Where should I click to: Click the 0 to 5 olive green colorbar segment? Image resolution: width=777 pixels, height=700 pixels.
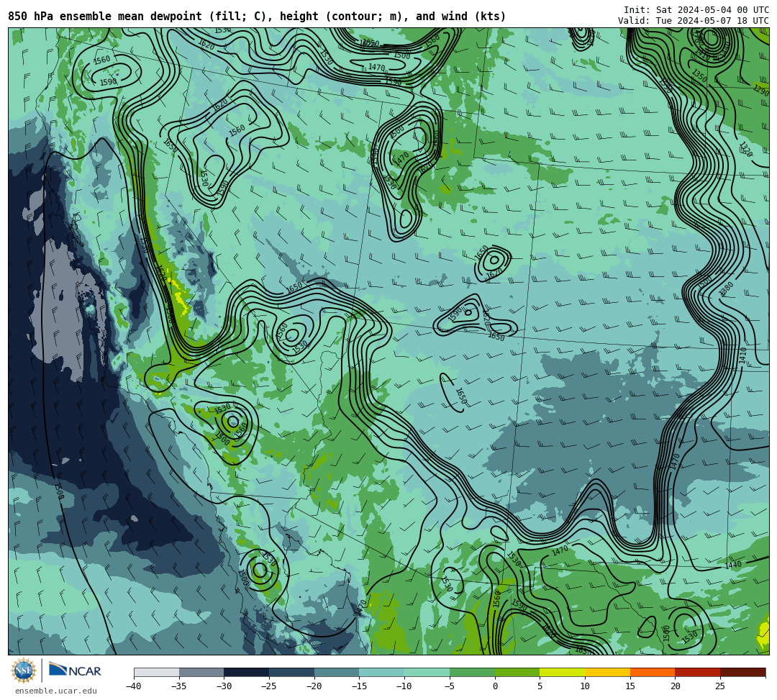(x=517, y=672)
